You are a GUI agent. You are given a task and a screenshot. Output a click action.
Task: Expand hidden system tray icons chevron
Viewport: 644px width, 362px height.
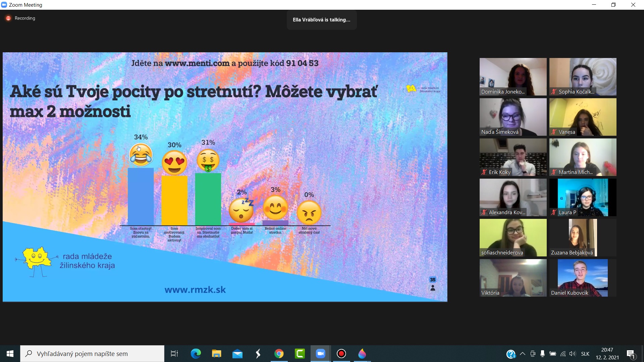pos(523,354)
